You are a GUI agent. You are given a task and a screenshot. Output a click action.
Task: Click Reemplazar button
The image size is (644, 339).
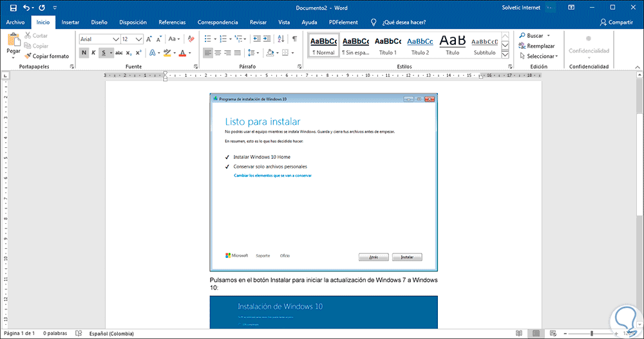[x=537, y=46]
